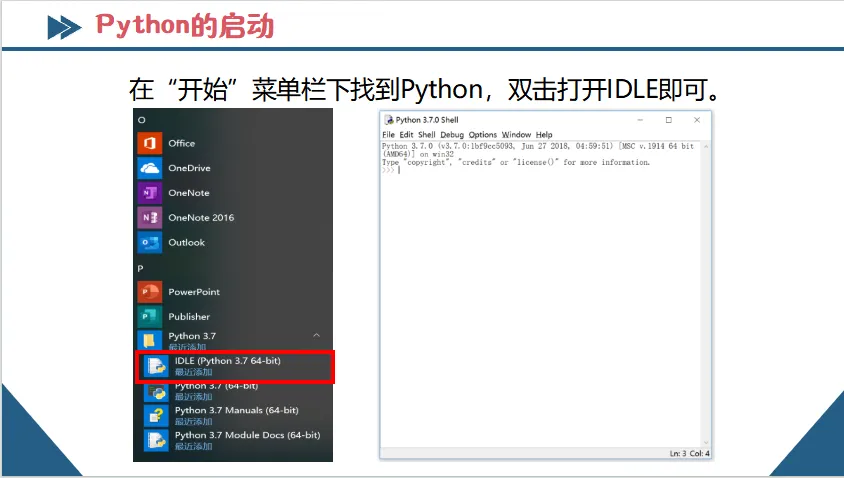Select the Outlook entry label
Viewport: 844px width, 478px height.
click(187, 242)
